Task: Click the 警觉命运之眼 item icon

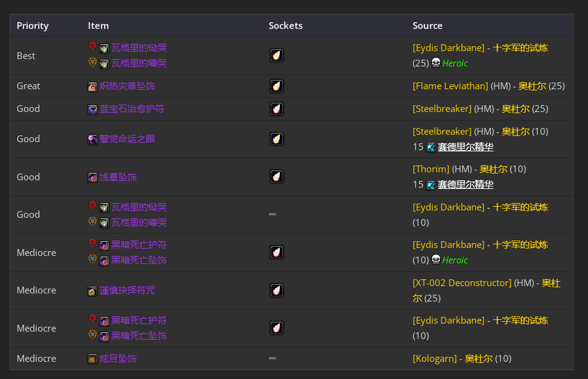Action: click(x=93, y=139)
